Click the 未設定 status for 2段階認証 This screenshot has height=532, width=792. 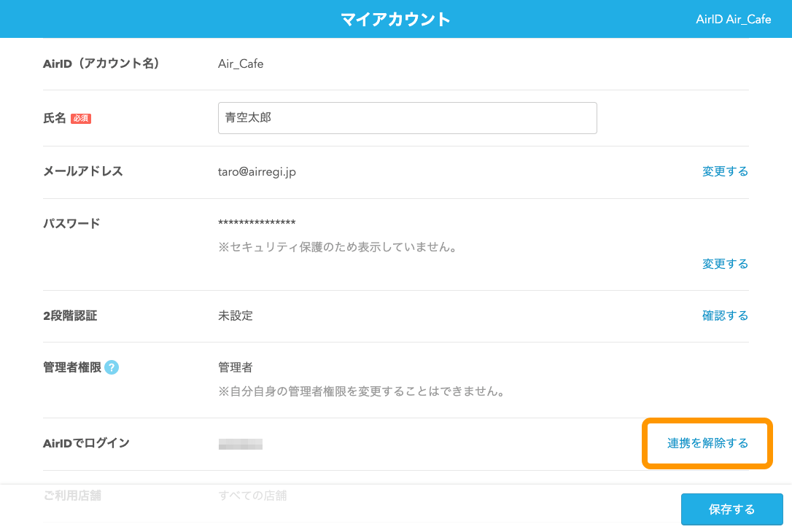pyautogui.click(x=235, y=316)
